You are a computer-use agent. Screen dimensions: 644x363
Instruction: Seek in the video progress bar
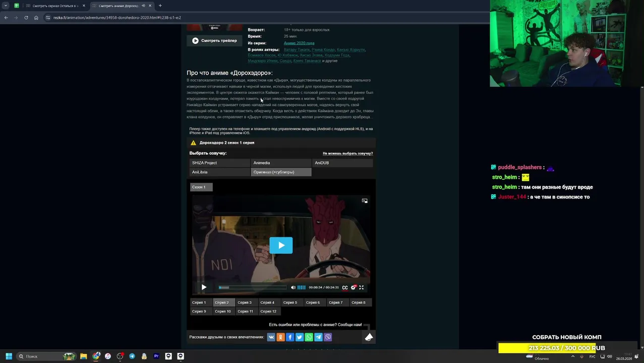[x=253, y=287]
